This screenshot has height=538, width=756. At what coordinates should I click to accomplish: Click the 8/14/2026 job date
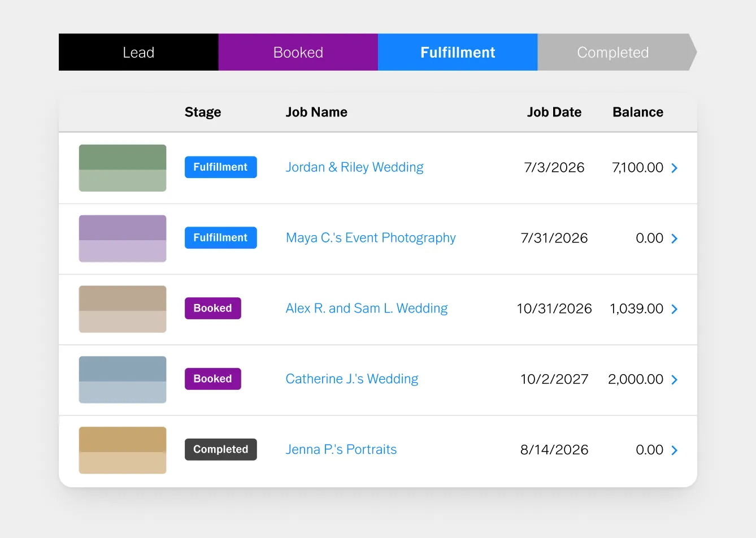coord(554,450)
